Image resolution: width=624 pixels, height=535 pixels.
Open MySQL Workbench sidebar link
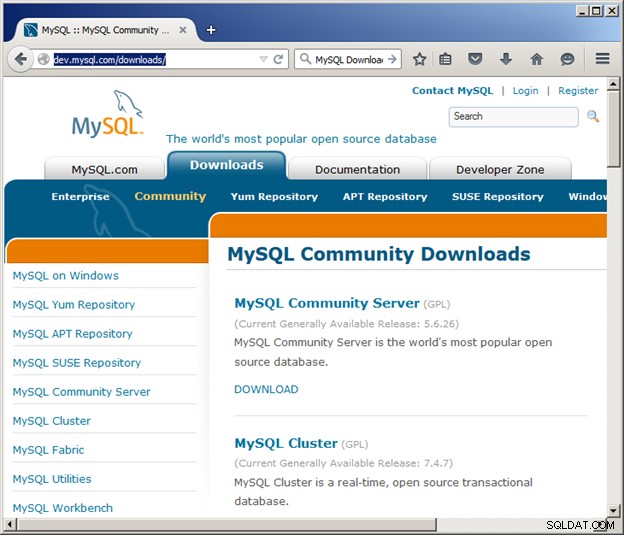[63, 508]
